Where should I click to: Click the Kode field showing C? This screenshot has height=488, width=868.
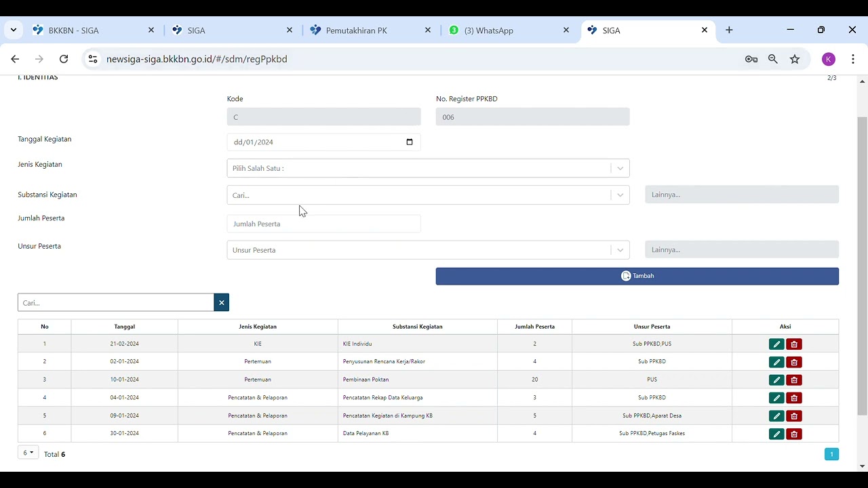323,117
